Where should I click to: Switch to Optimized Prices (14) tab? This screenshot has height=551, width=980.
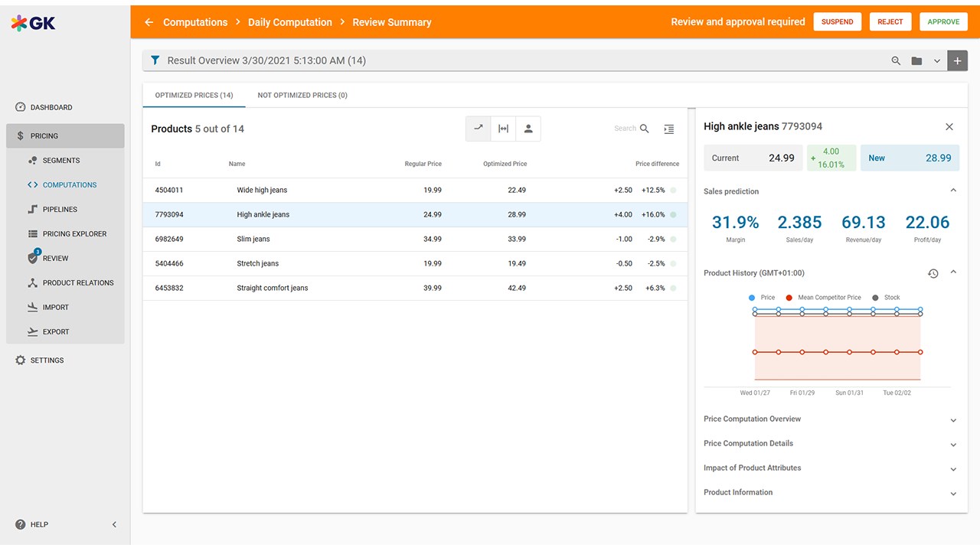pyautogui.click(x=194, y=96)
